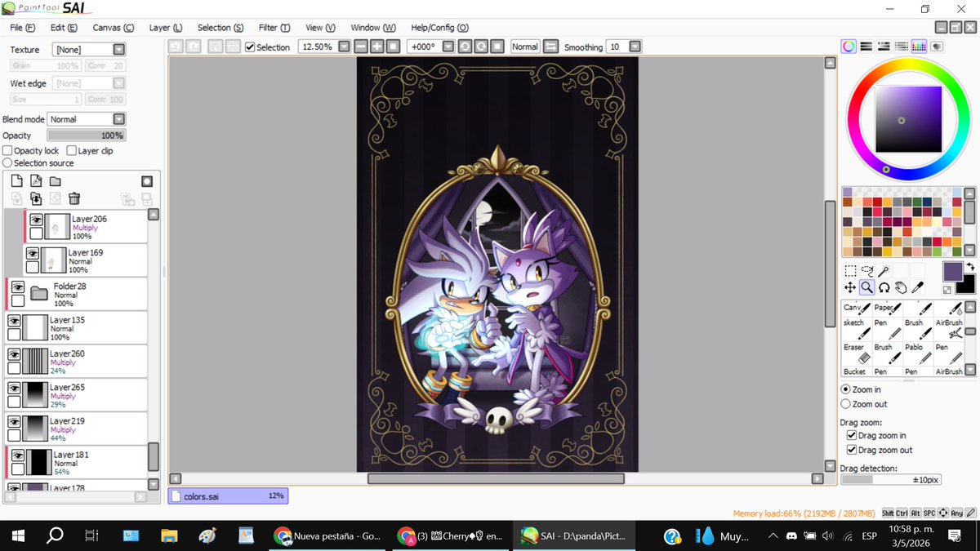Create a new linework layer
Viewport: 980px width, 551px height.
pos(36,181)
